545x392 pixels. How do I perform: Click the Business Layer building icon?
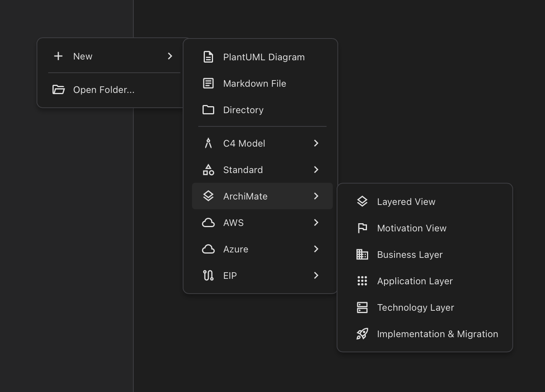pos(362,254)
